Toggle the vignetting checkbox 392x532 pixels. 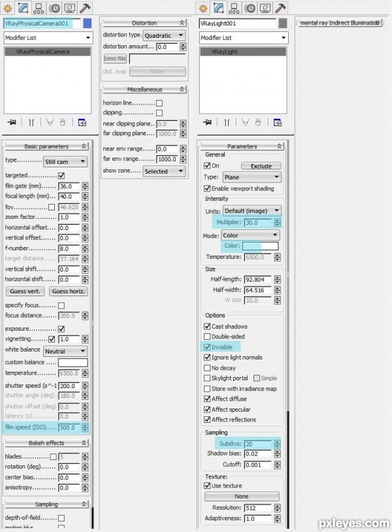(x=52, y=339)
